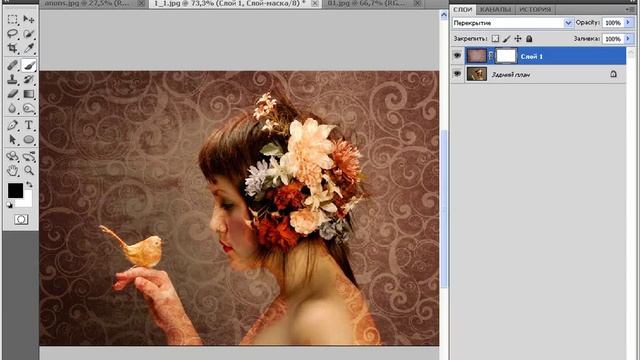Screen dimensions: 640x360
Task: Toggle lock all padlock icon
Action: tap(529, 39)
